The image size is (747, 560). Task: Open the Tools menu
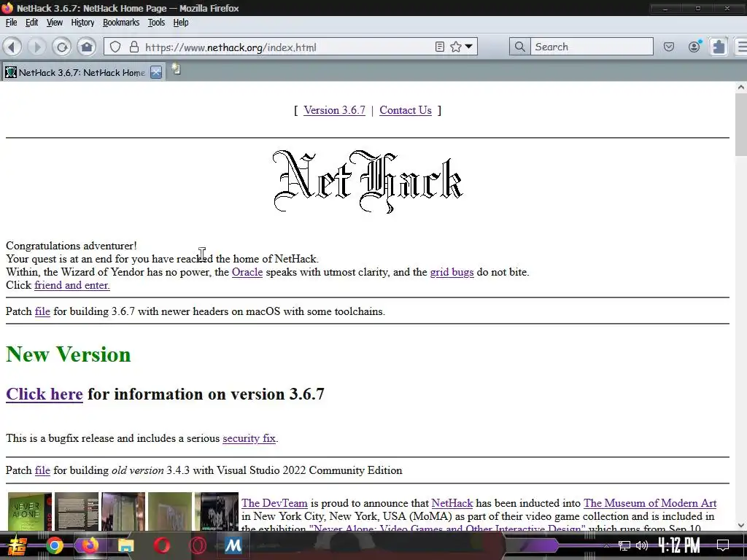pos(156,23)
